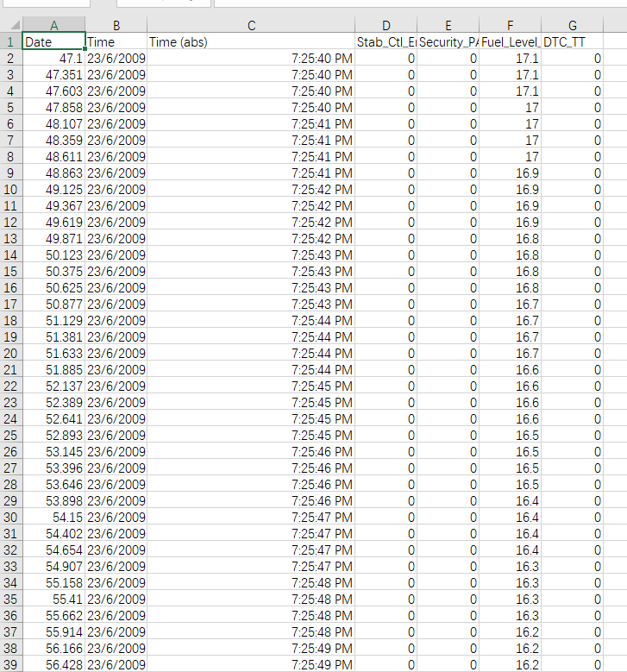Click cell with value 55.662

(x=53, y=615)
